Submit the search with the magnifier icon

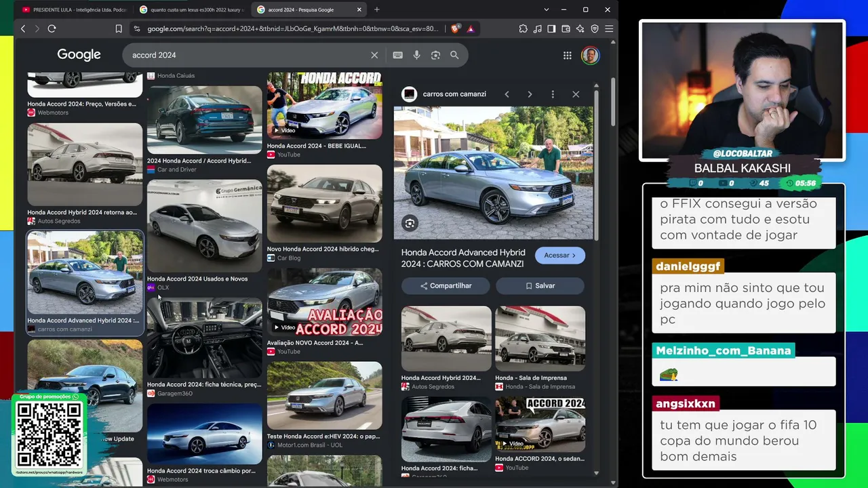454,55
